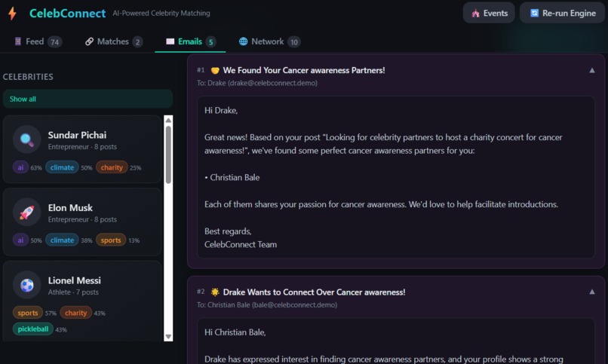Click recipient drake@celebconnect.demo
Viewport: 608px width, 364px height.
pos(272,83)
